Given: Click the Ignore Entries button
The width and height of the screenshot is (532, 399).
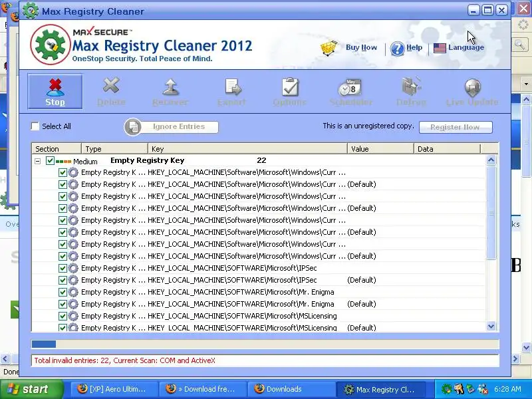Looking at the screenshot, I should 172,127.
